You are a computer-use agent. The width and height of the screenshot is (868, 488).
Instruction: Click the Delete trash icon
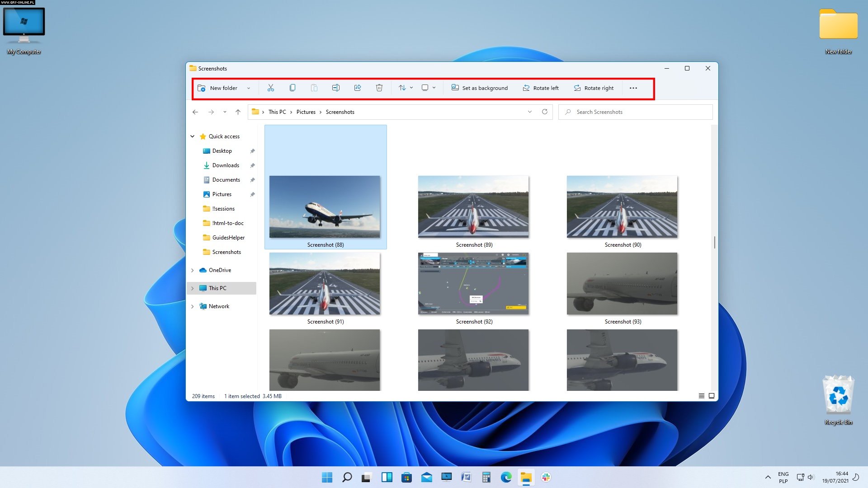coord(379,88)
